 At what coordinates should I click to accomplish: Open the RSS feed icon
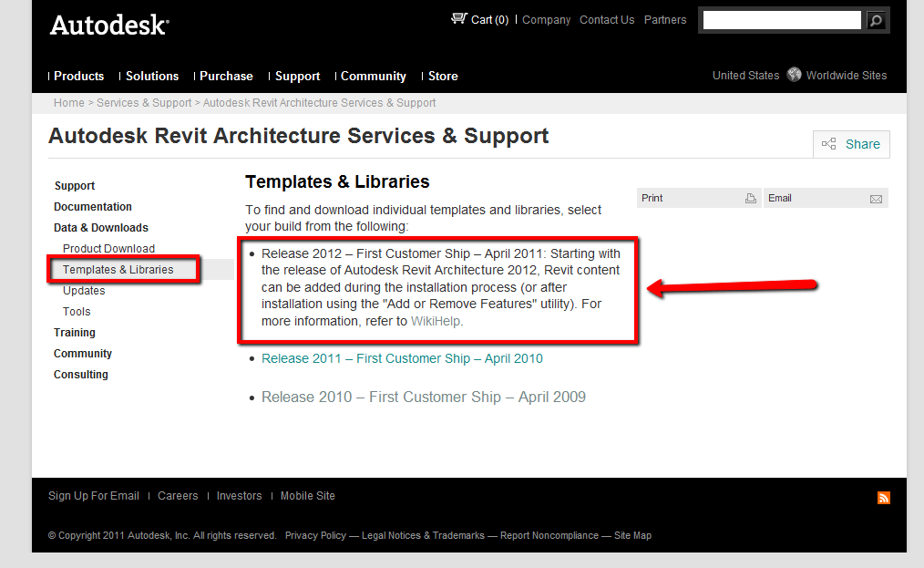883,498
